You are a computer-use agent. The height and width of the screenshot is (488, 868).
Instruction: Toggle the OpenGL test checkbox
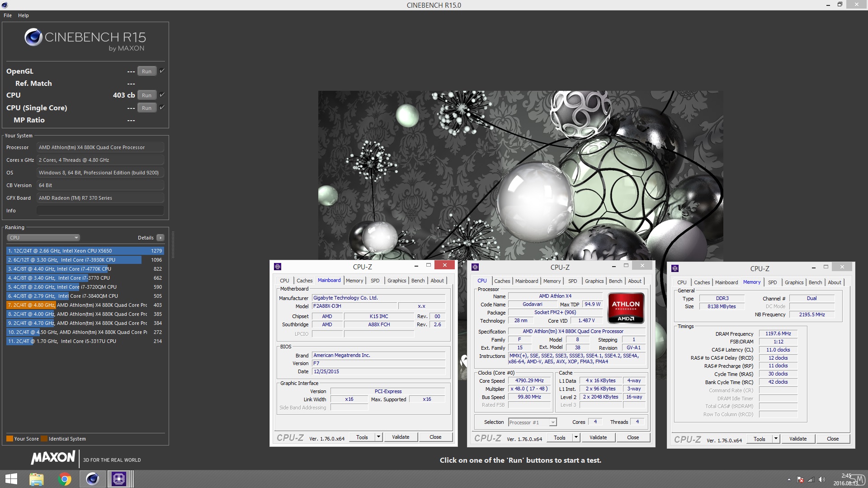pos(162,71)
